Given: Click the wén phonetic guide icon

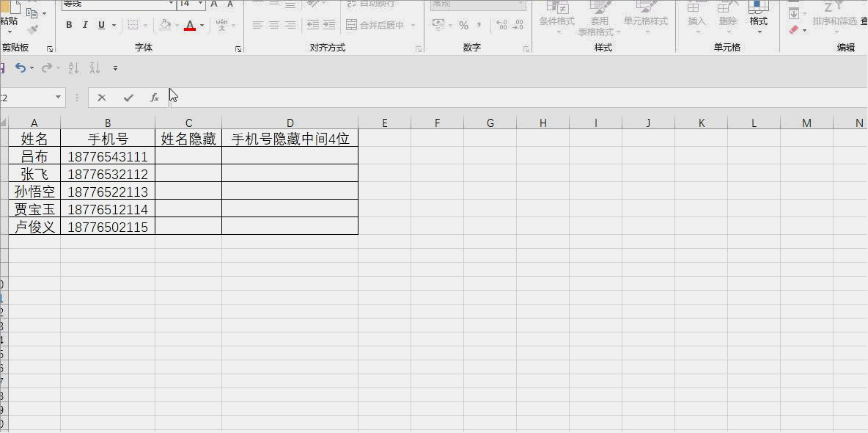Looking at the screenshot, I should click(x=221, y=25).
